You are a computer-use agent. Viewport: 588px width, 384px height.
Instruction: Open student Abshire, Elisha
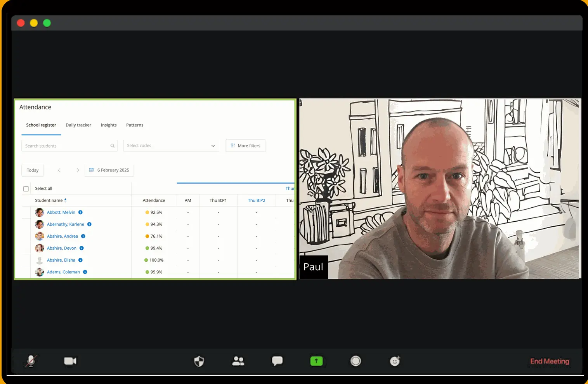[x=61, y=260]
